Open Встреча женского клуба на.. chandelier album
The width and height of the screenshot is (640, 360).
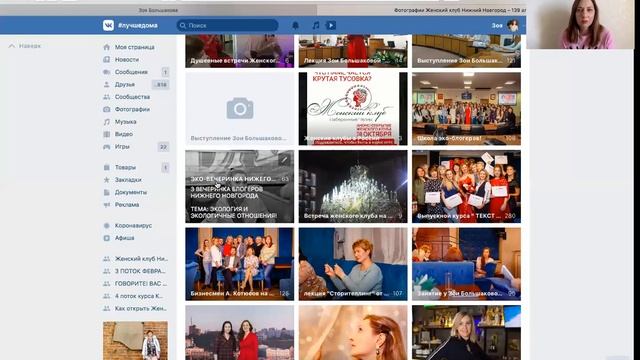[x=353, y=187]
